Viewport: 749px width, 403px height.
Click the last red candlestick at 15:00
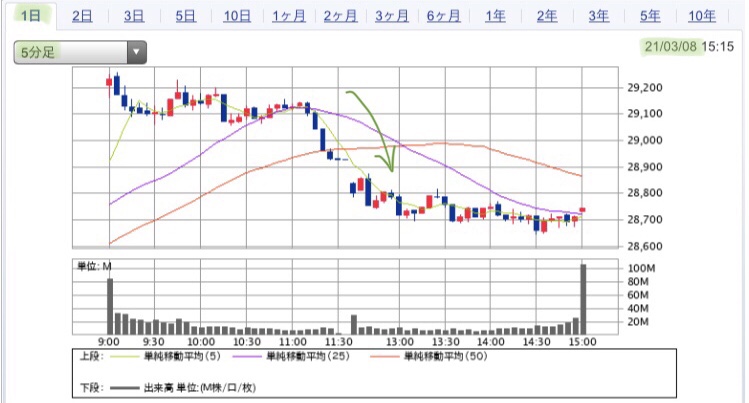tap(582, 210)
